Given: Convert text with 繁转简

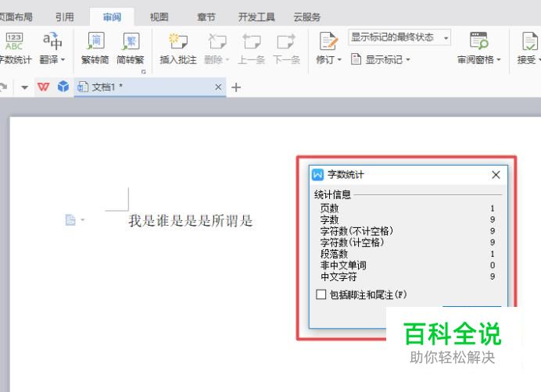Looking at the screenshot, I should pyautogui.click(x=95, y=48).
